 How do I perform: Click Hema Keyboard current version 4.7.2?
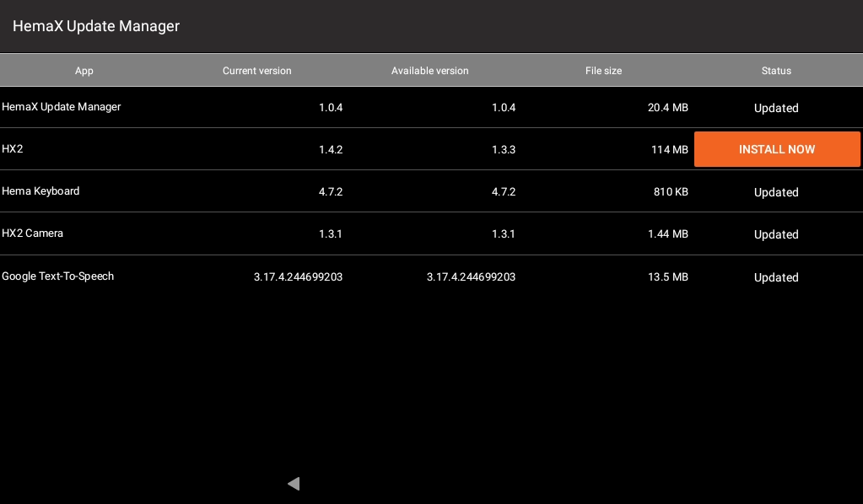pos(331,192)
